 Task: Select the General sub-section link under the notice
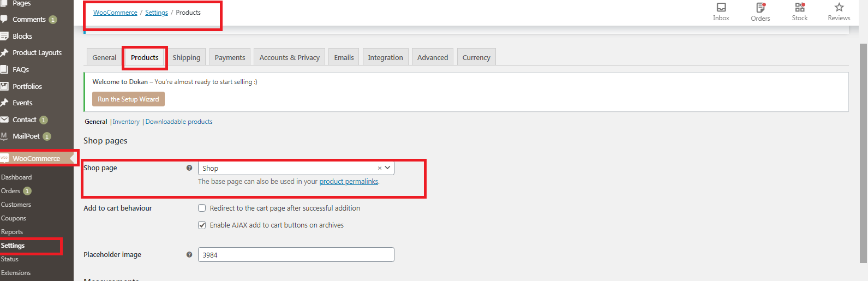(96, 122)
